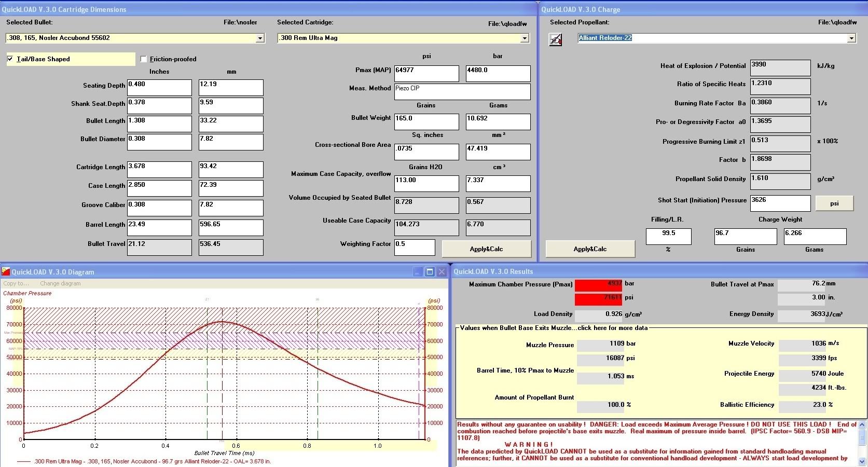Click the Bullet Length inches field

(159, 124)
